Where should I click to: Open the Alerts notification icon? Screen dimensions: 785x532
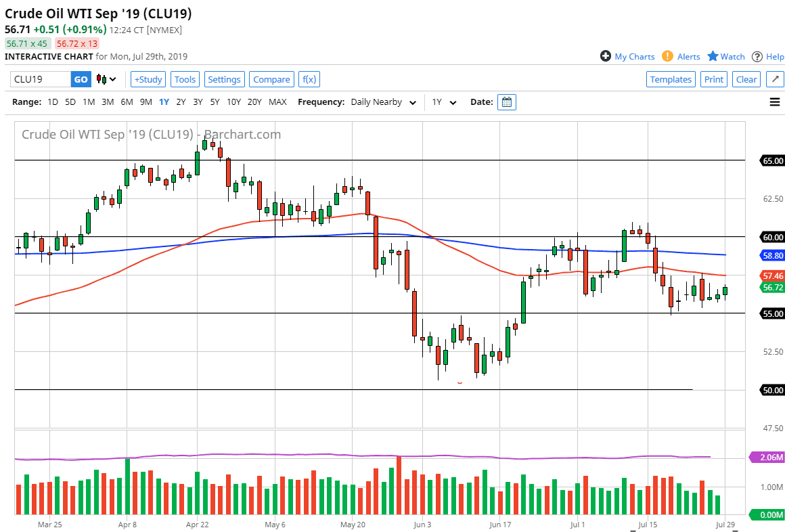667,57
